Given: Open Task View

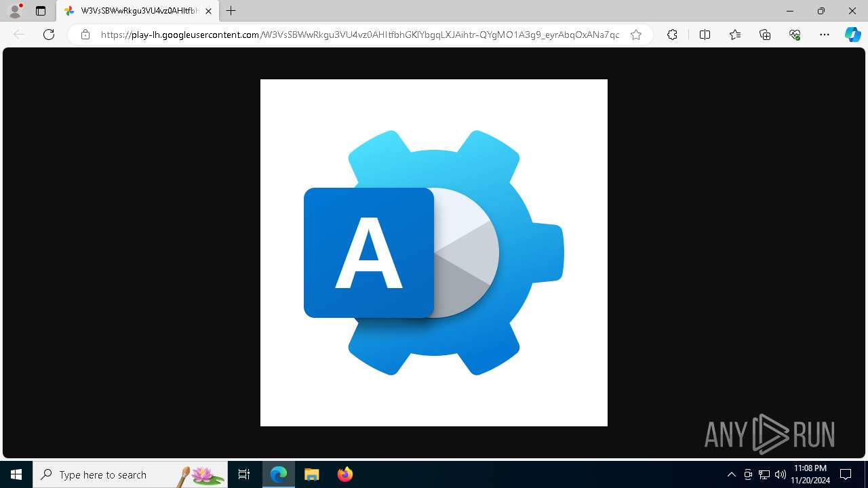Looking at the screenshot, I should click(244, 474).
